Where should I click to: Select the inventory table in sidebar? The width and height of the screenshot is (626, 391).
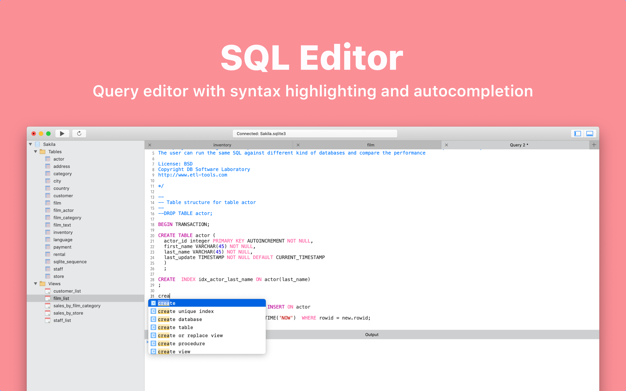(63, 232)
